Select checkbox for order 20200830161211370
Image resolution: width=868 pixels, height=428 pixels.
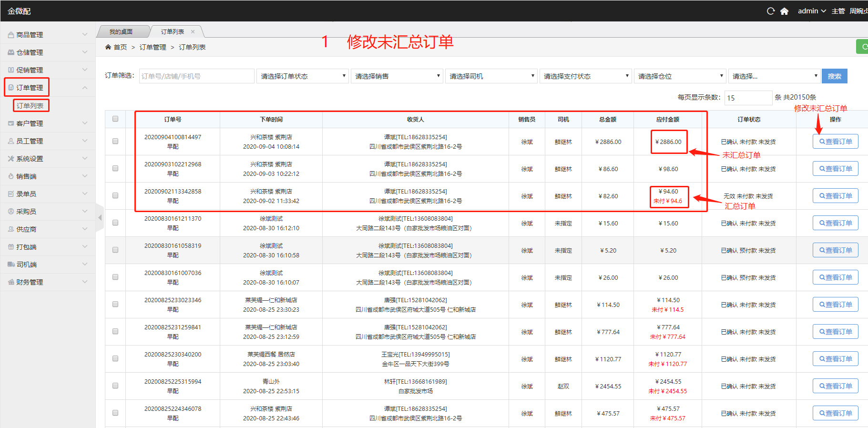(115, 223)
